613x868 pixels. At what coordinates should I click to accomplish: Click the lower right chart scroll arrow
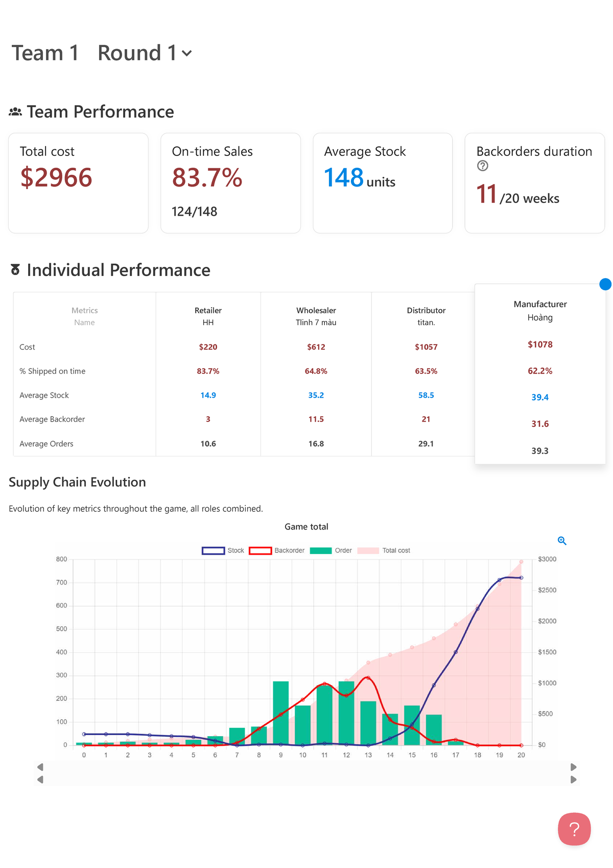[573, 780]
